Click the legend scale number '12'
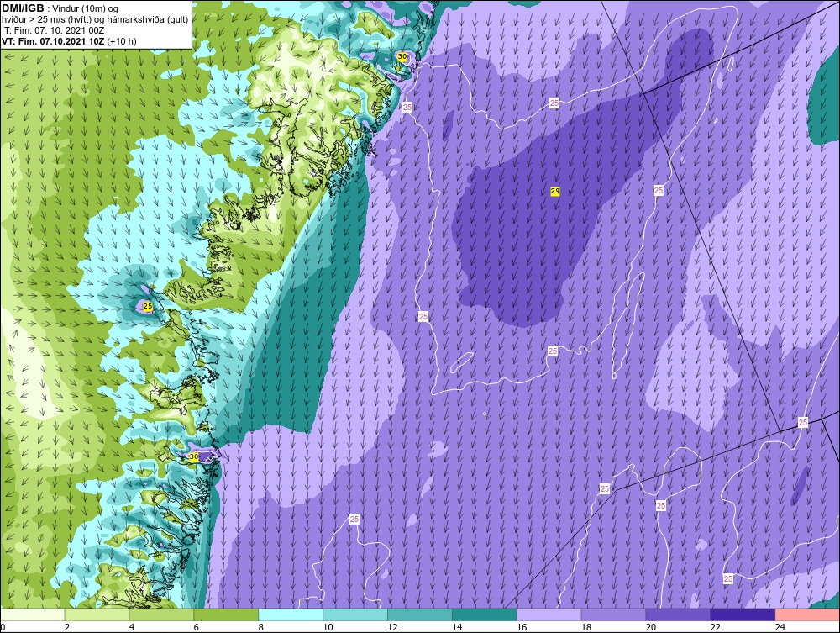Screen dimensions: 840x633 [x=392, y=627]
